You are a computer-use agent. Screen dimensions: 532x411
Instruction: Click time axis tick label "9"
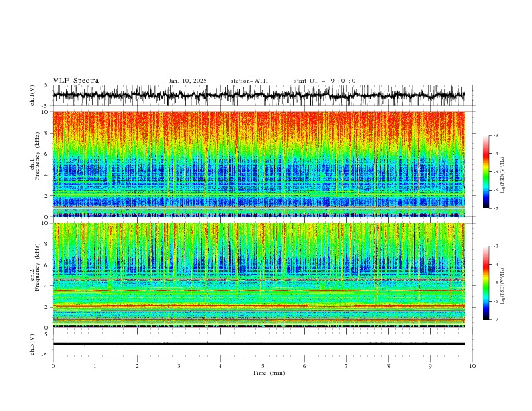(x=430, y=366)
